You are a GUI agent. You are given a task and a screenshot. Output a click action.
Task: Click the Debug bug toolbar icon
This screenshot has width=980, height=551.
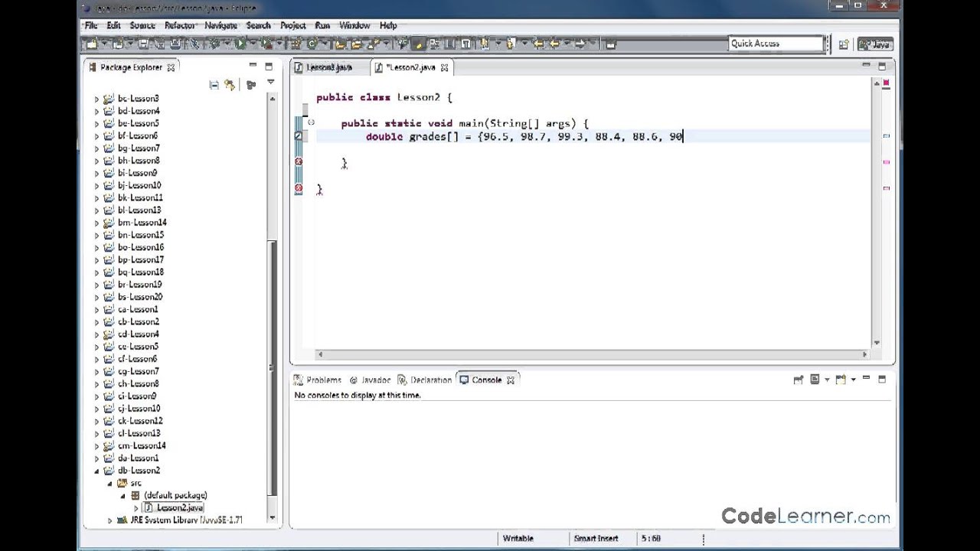tap(214, 44)
